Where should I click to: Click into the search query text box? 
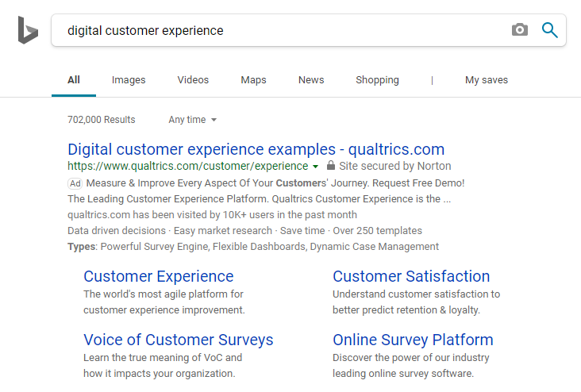pyautogui.click(x=278, y=30)
